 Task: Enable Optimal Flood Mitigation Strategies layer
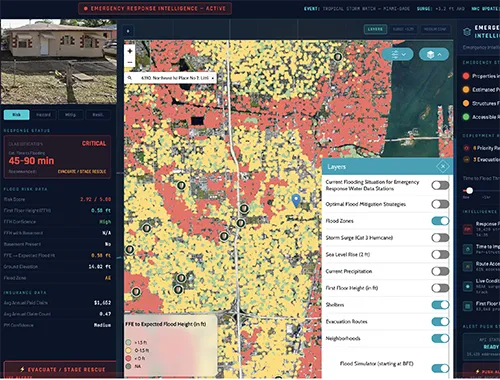pos(440,204)
